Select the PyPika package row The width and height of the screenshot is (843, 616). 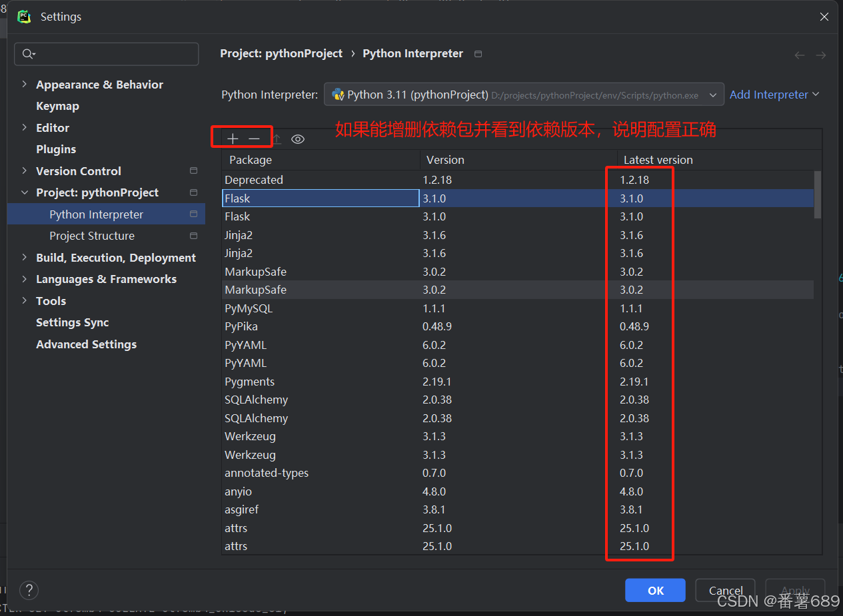coord(518,326)
